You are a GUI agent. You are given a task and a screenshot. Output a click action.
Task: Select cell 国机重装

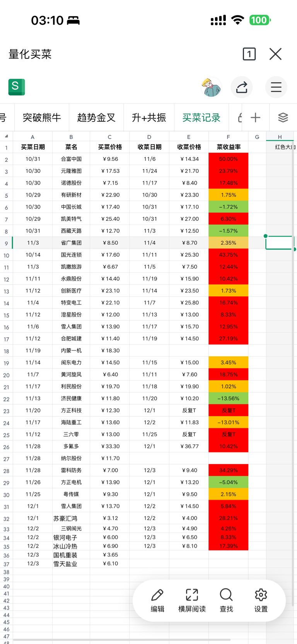coord(71,555)
